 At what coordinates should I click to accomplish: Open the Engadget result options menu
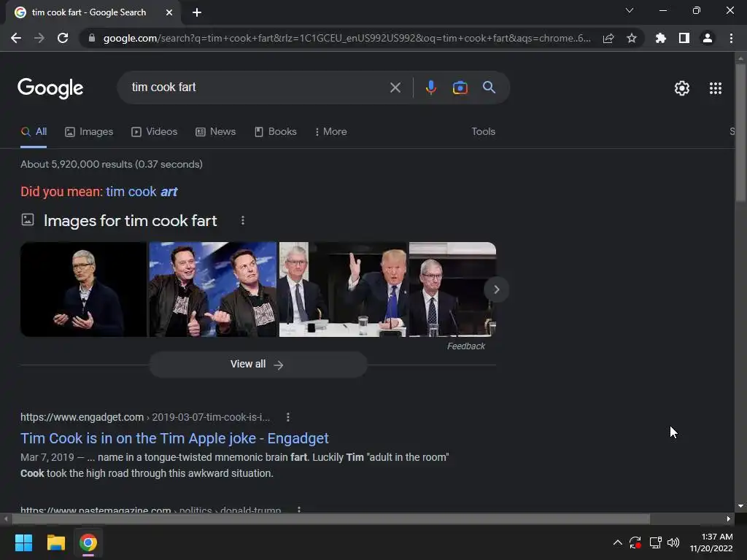[287, 417]
